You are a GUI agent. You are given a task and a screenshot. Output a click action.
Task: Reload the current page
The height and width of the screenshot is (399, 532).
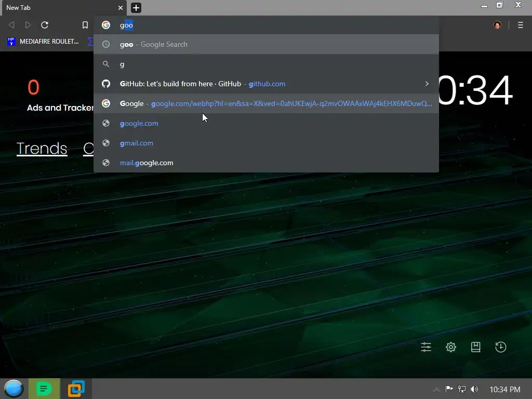45,25
